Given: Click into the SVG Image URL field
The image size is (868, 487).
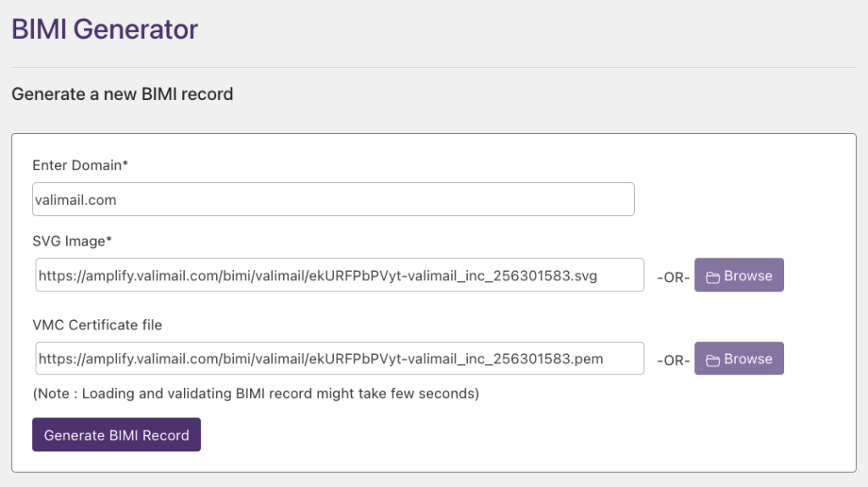Looking at the screenshot, I should pyautogui.click(x=339, y=276).
